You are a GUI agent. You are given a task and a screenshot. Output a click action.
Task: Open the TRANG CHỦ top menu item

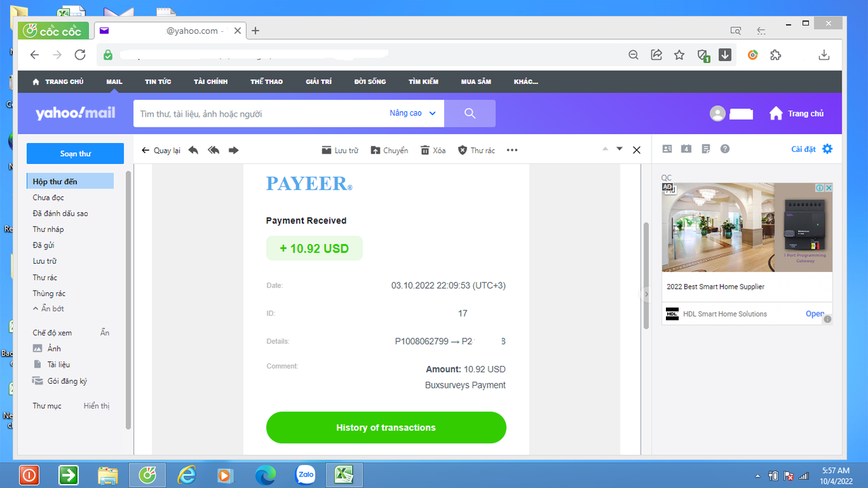pos(58,82)
